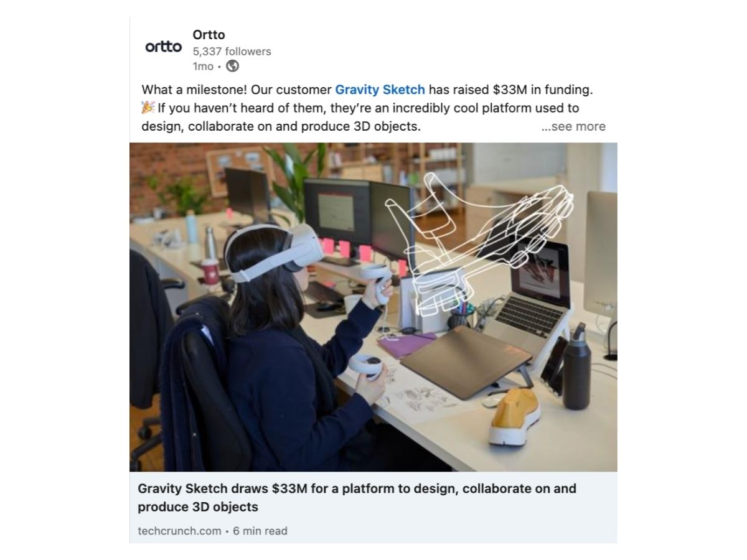Open the article photo thumbnail
The height and width of the screenshot is (560, 747).
pos(374,307)
